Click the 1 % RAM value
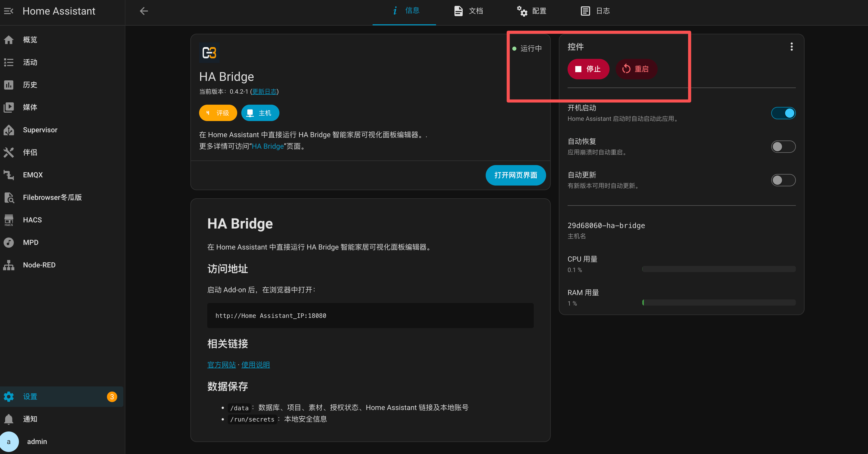 tap(572, 304)
